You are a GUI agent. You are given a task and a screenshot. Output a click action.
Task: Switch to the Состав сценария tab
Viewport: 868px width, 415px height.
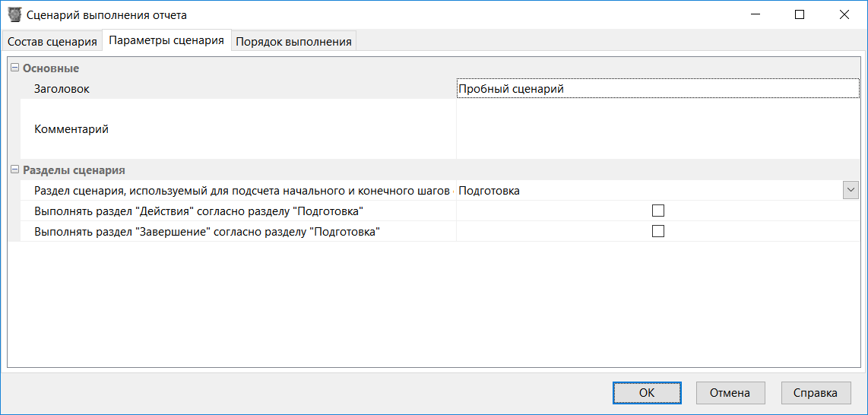point(52,42)
